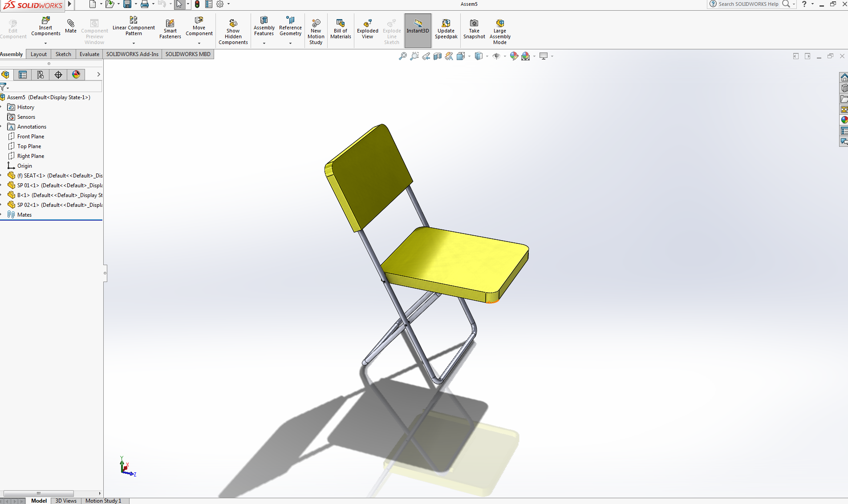Click Update Speedpak

tap(446, 29)
